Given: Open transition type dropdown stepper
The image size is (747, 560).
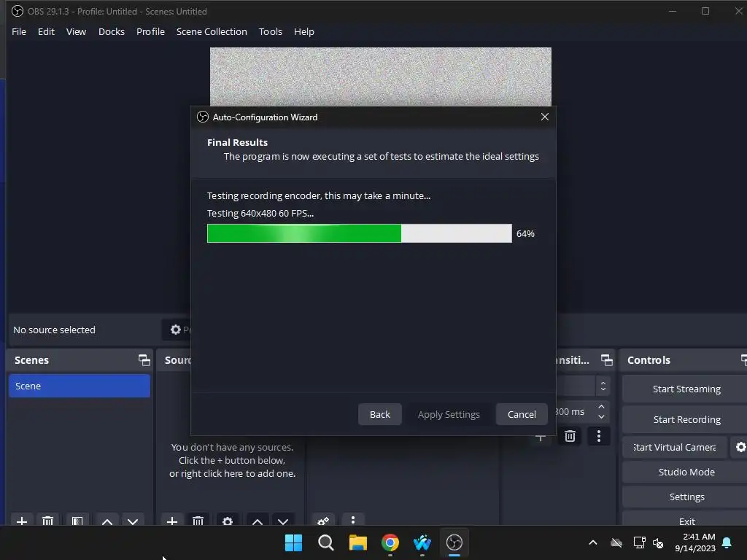Looking at the screenshot, I should (x=603, y=386).
